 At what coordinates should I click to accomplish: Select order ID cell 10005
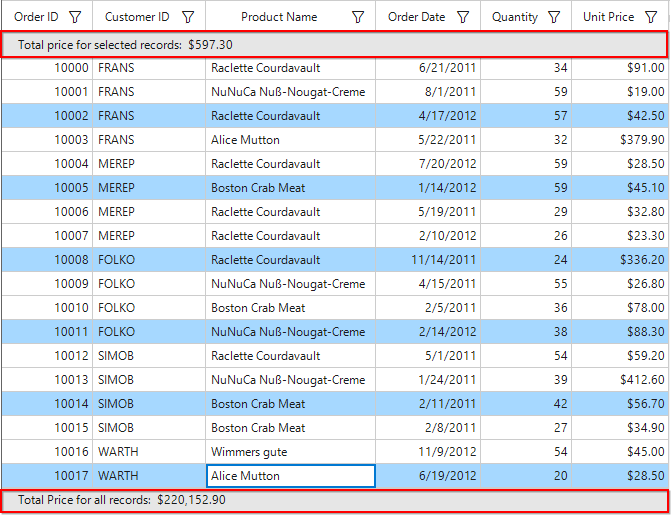47,188
